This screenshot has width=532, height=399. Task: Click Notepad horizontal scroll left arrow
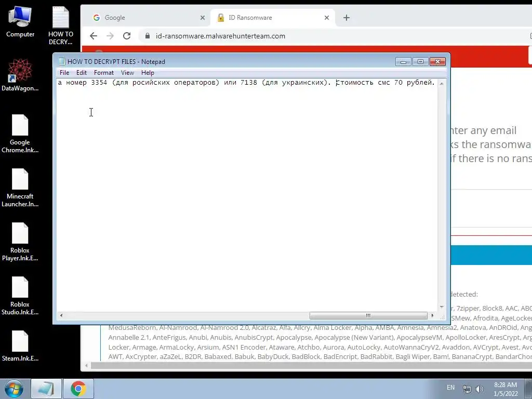click(x=61, y=315)
